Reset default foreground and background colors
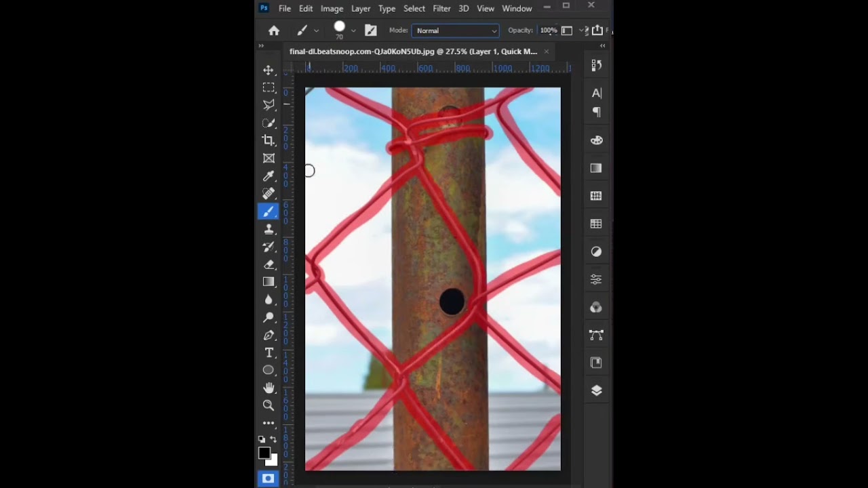 pyautogui.click(x=262, y=439)
